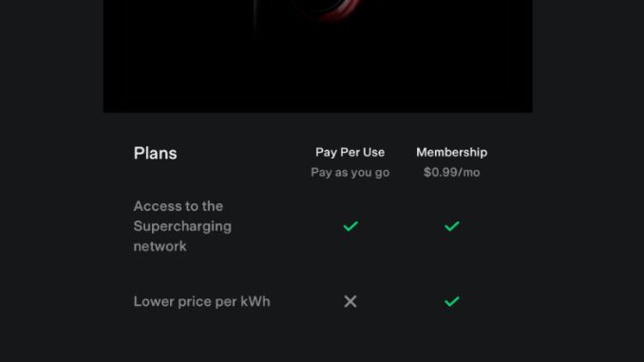Click the gray X under Pay Per Use
The image size is (644, 362).
coord(350,301)
